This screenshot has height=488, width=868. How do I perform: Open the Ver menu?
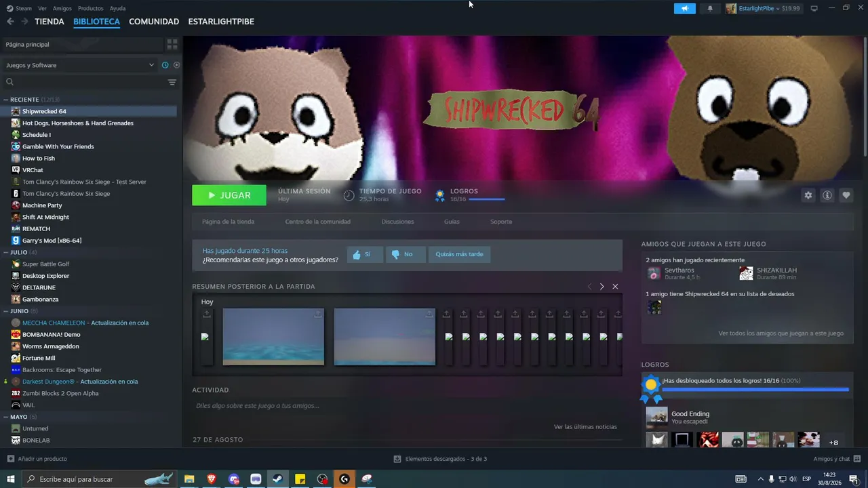[x=42, y=8]
